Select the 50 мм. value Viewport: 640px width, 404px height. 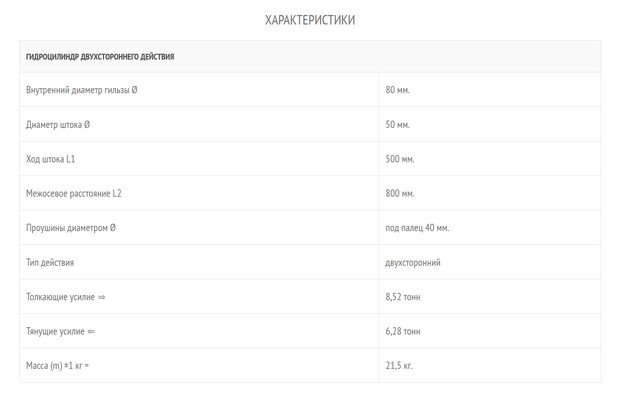pos(398,124)
